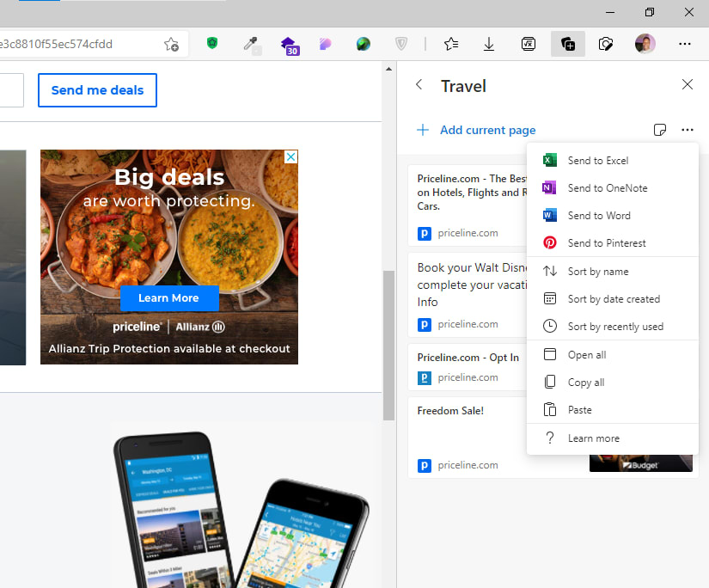Open the extension with 30 badge

point(289,45)
